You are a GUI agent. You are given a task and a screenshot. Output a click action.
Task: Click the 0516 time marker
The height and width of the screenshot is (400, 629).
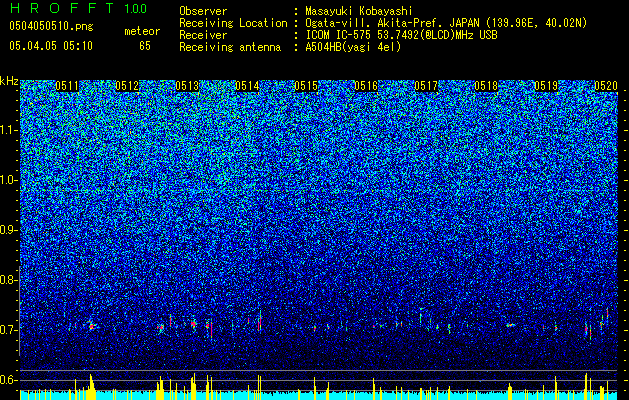click(366, 86)
